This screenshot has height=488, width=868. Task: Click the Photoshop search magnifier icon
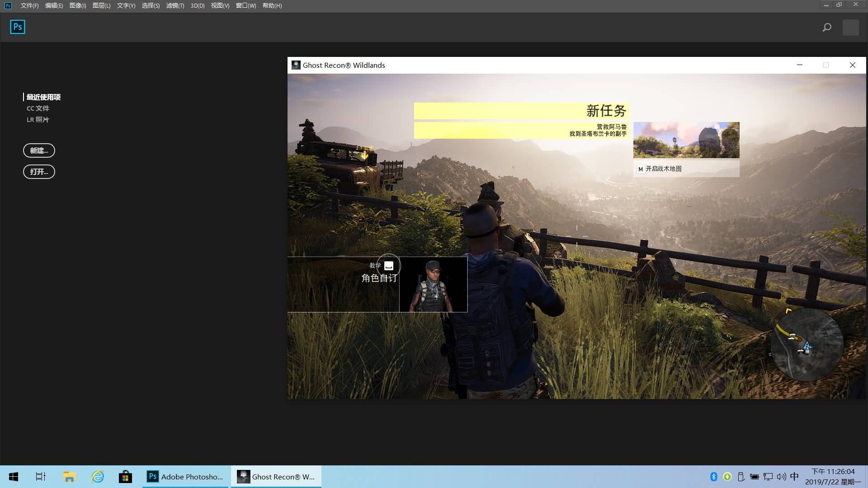[x=827, y=28]
